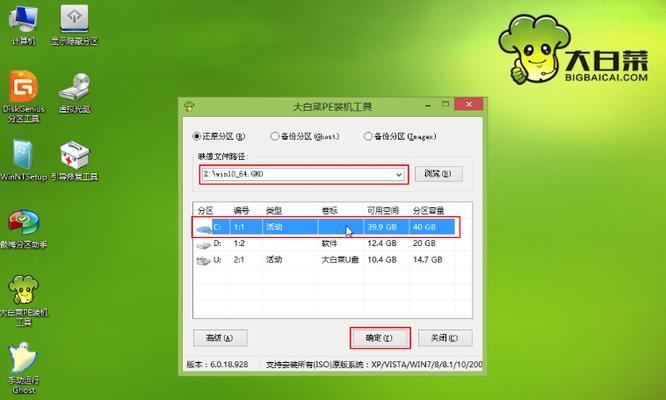Launch the WinNTSetup desktop icon

click(x=23, y=161)
